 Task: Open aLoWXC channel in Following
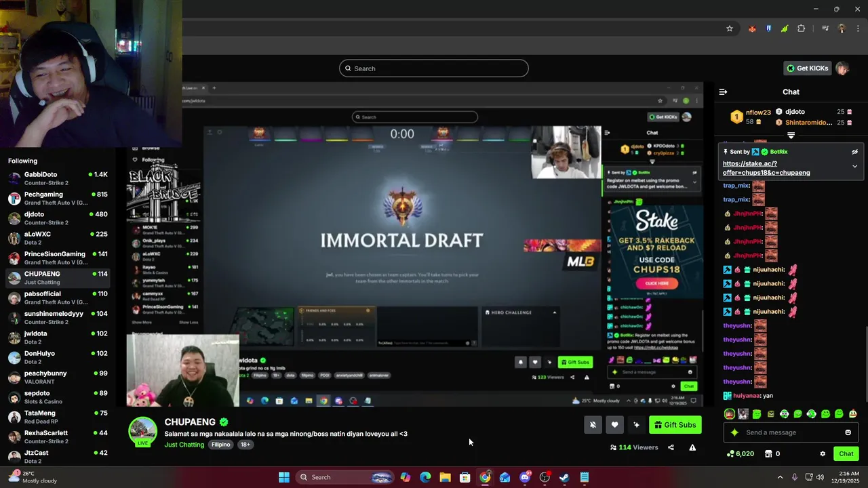(58, 238)
